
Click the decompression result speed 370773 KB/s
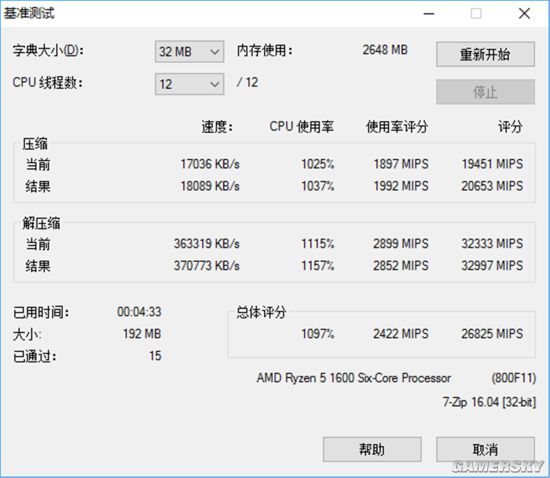point(207,265)
